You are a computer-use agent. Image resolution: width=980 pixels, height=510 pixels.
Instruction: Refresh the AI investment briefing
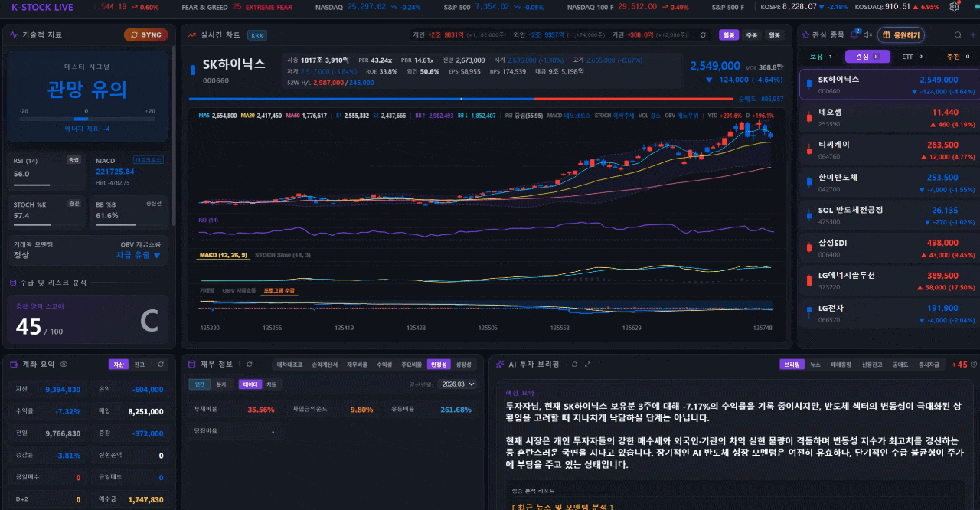pyautogui.click(x=573, y=365)
